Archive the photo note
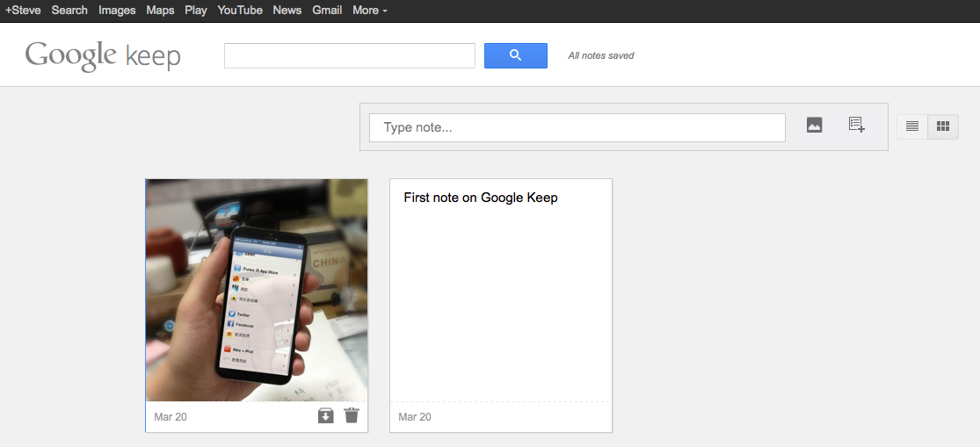The width and height of the screenshot is (980, 447). pos(325,416)
